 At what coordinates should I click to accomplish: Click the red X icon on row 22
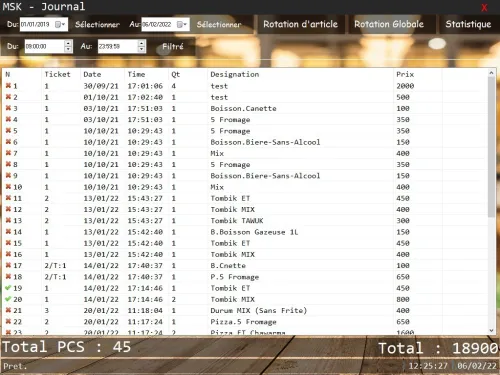(8, 321)
